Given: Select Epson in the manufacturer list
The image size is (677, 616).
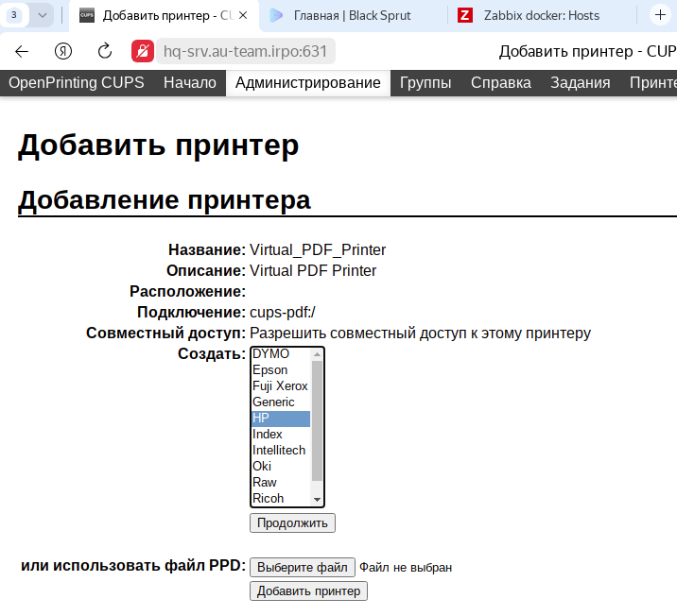Looking at the screenshot, I should 270,370.
